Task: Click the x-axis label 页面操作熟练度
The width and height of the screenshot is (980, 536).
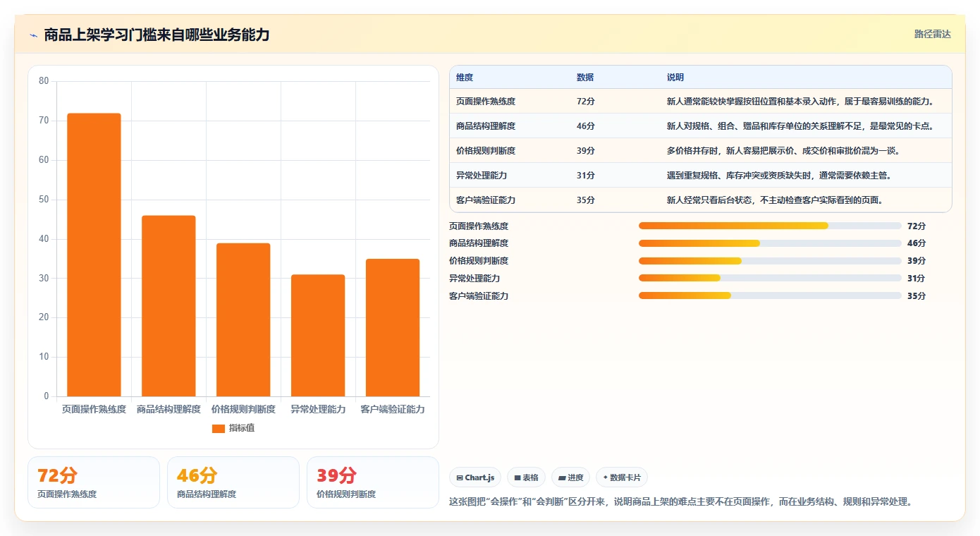Action: 94,409
